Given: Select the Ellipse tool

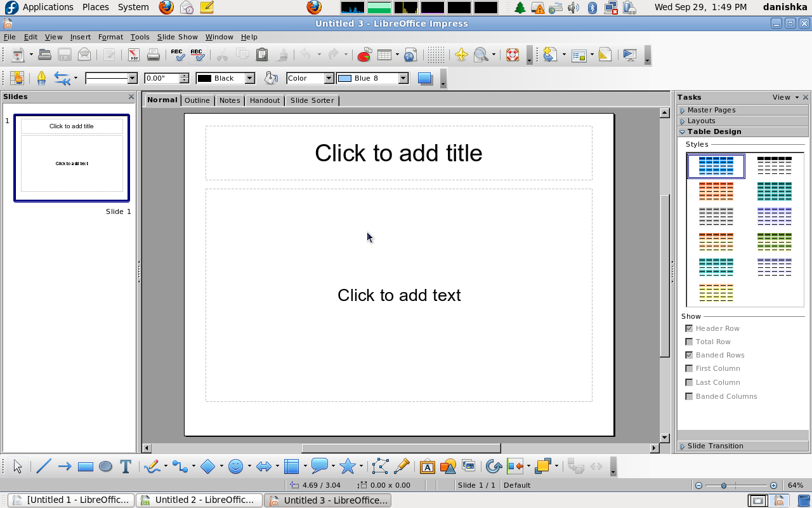Looking at the screenshot, I should (105, 467).
